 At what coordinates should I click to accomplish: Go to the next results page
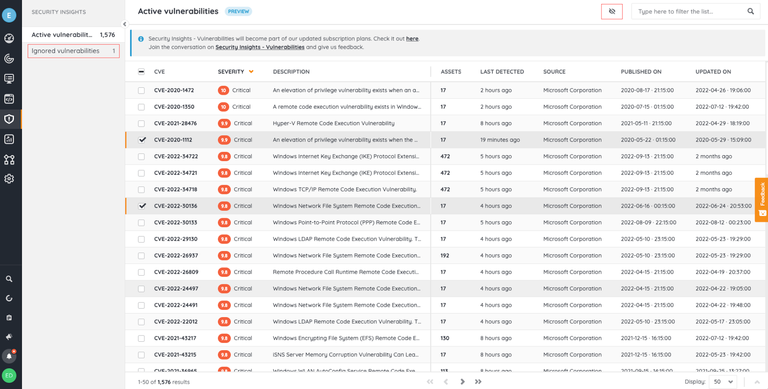tap(462, 382)
